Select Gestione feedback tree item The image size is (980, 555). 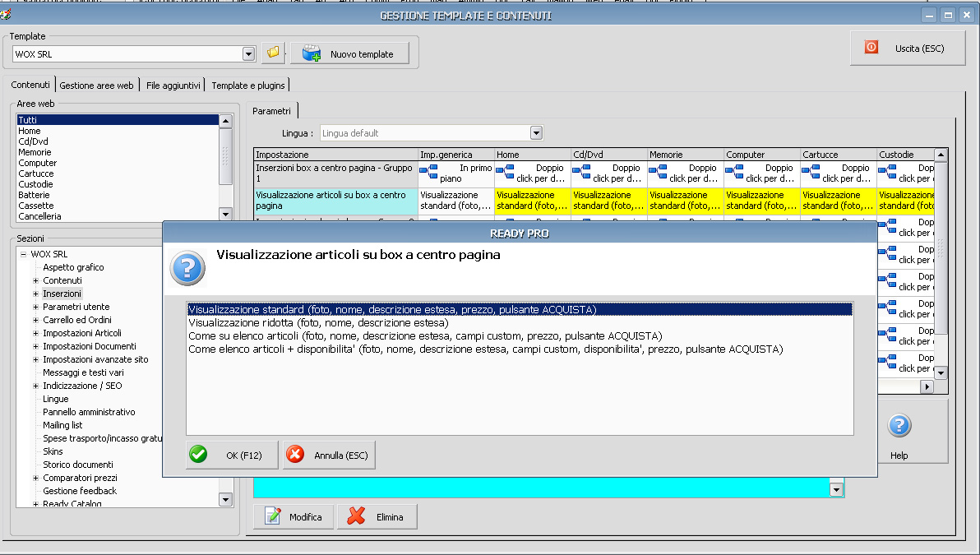(x=80, y=491)
